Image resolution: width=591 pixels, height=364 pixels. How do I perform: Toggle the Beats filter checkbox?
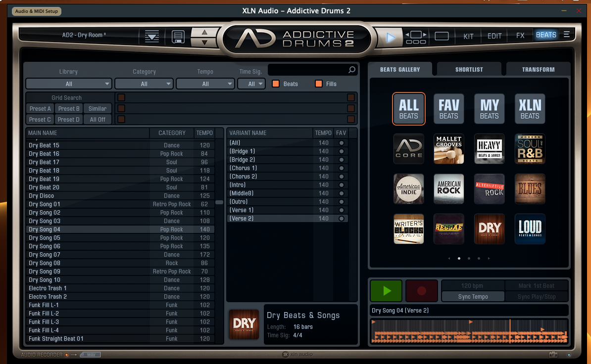click(276, 84)
